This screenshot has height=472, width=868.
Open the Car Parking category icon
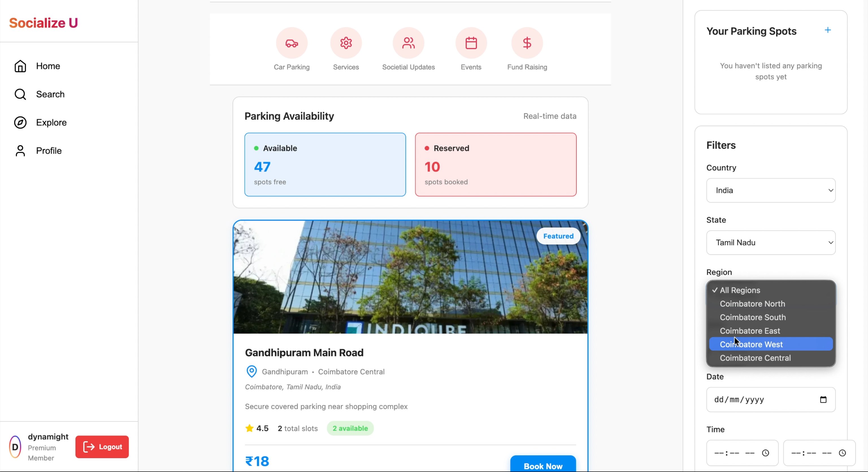click(x=292, y=43)
